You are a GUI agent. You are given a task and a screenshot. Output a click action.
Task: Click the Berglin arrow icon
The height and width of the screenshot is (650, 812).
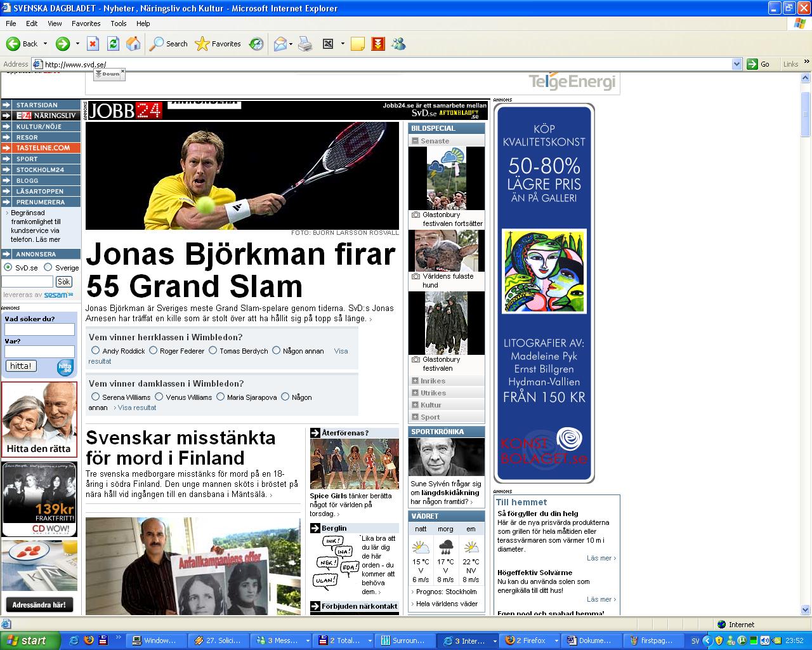pyautogui.click(x=315, y=527)
